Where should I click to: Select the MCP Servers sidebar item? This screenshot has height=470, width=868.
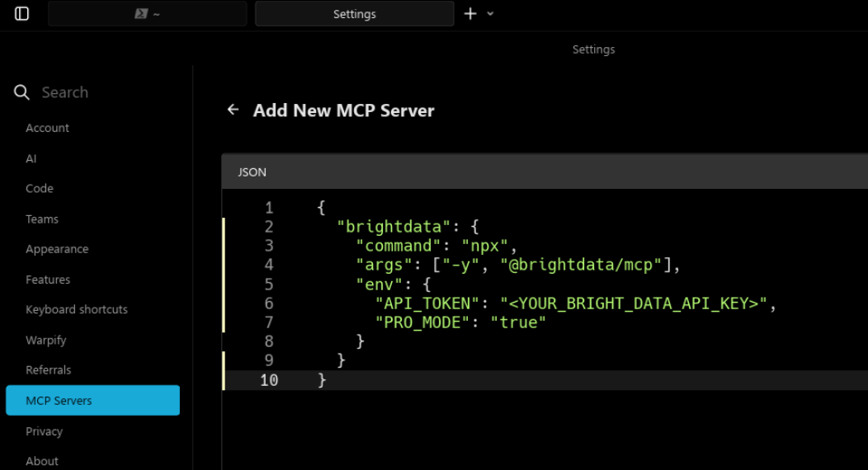pos(92,401)
